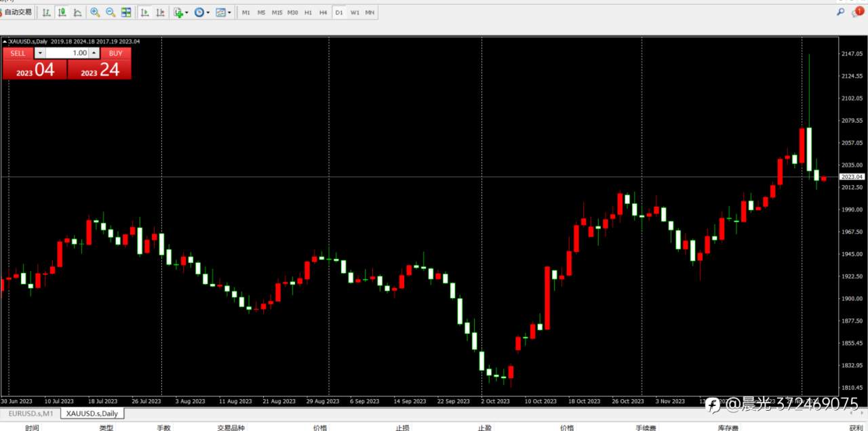Select the candlestick chart type icon

pyautogui.click(x=62, y=12)
